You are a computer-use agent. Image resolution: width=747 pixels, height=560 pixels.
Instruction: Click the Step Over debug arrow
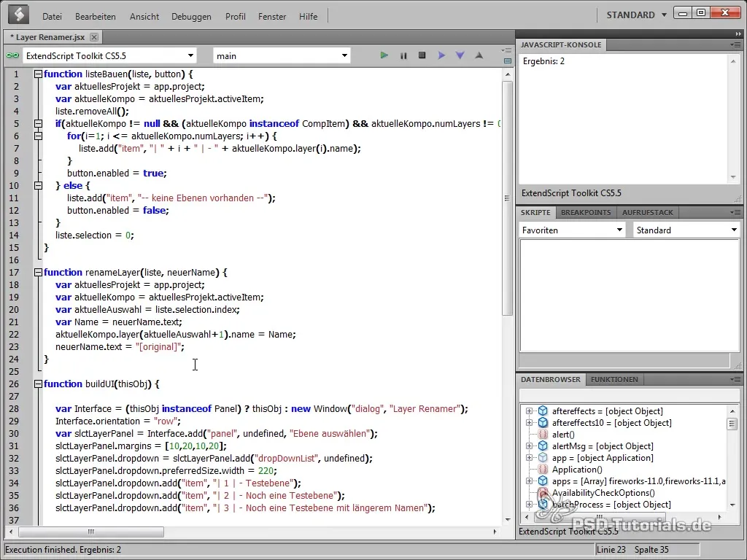tap(441, 55)
